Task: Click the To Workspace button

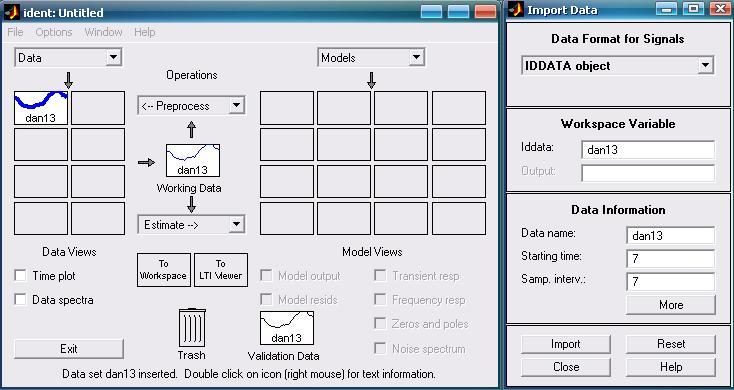Action: pyautogui.click(x=164, y=270)
